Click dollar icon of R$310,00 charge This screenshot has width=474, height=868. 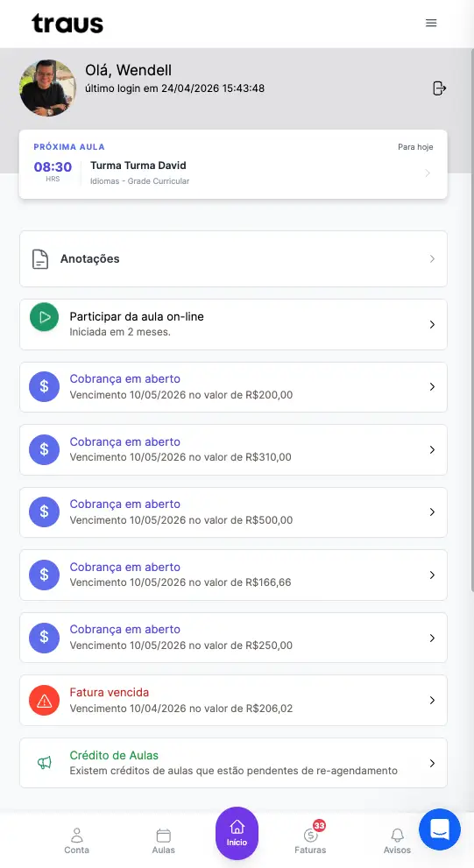[45, 449]
